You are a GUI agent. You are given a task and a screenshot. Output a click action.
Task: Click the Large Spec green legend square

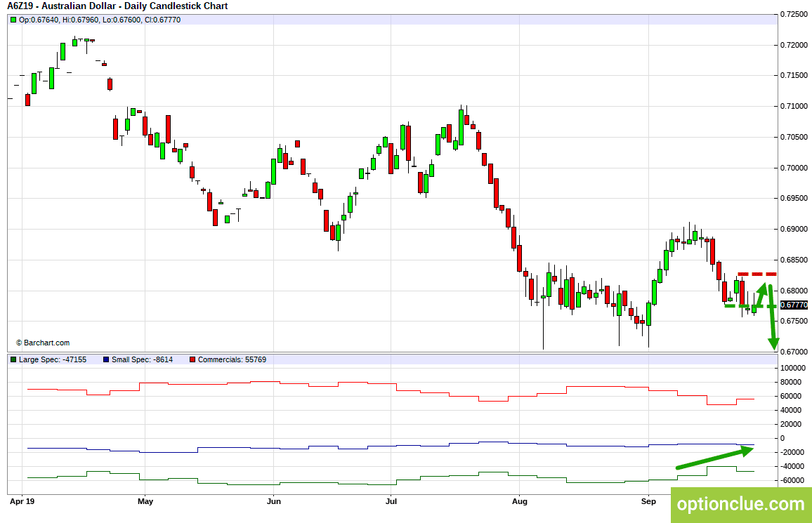pos(13,359)
